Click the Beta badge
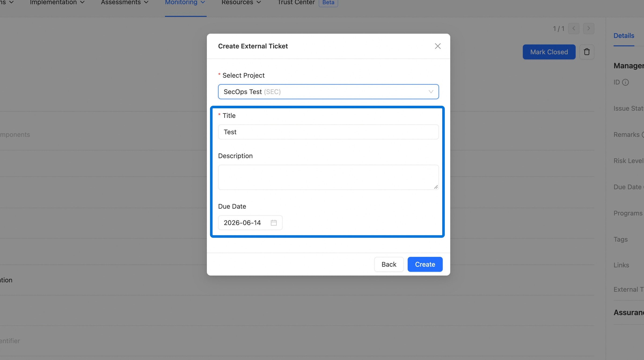 pyautogui.click(x=328, y=3)
